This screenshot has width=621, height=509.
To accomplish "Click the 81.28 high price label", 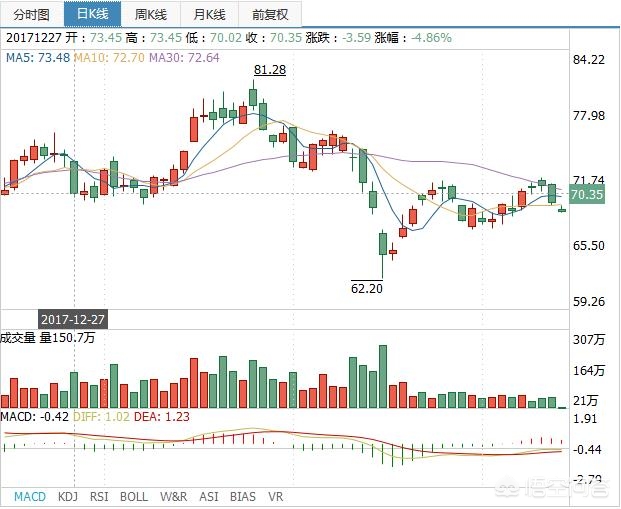I will coord(270,70).
